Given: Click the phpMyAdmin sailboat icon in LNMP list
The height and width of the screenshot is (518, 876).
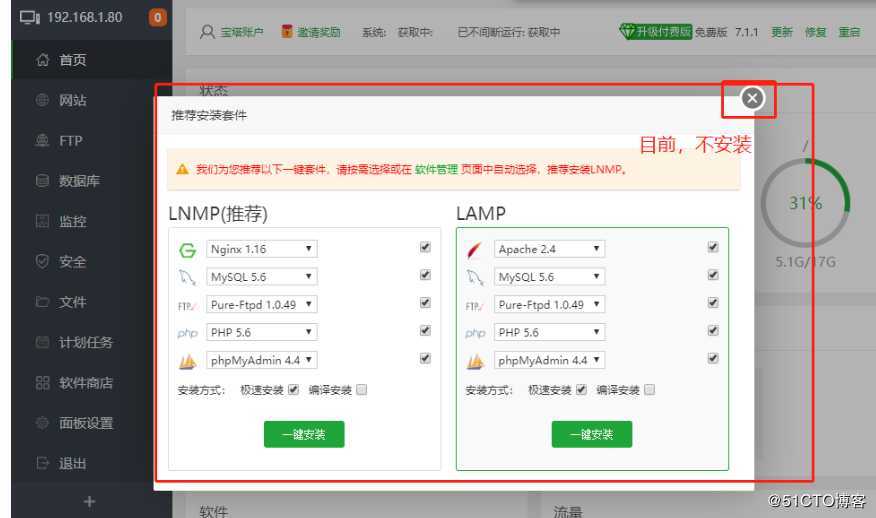Looking at the screenshot, I should tap(187, 362).
